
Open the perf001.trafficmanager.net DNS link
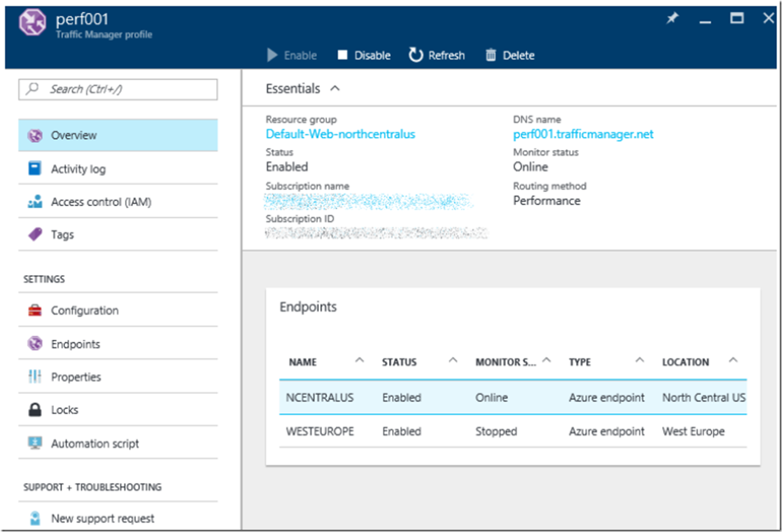(583, 134)
